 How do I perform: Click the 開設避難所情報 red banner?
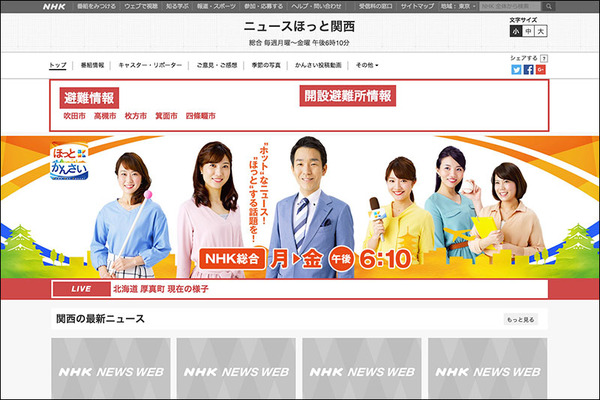(348, 96)
